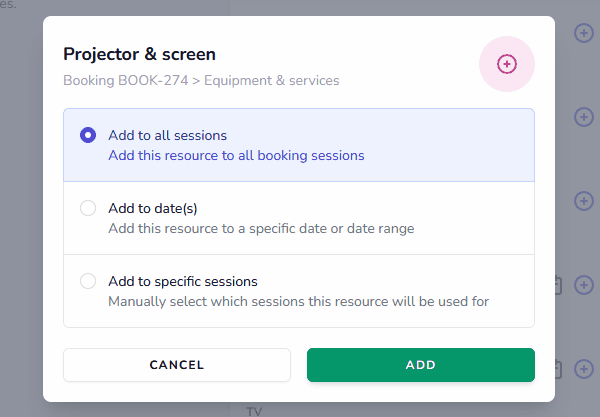Go to 'Equipment & services' breadcrumb
The height and width of the screenshot is (417, 600).
[271, 80]
